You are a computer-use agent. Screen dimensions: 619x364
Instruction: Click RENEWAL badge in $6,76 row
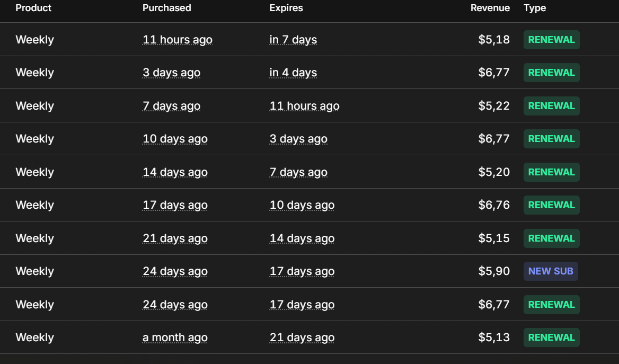coord(552,205)
